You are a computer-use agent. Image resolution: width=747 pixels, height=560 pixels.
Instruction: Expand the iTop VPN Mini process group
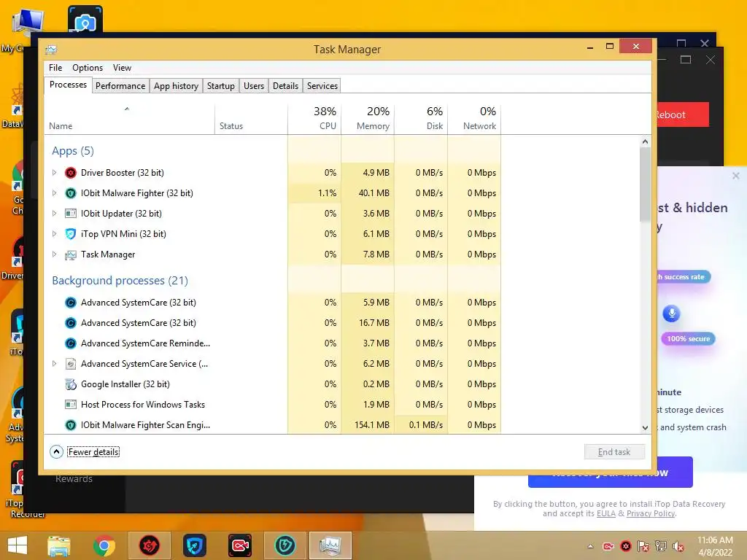click(x=54, y=234)
